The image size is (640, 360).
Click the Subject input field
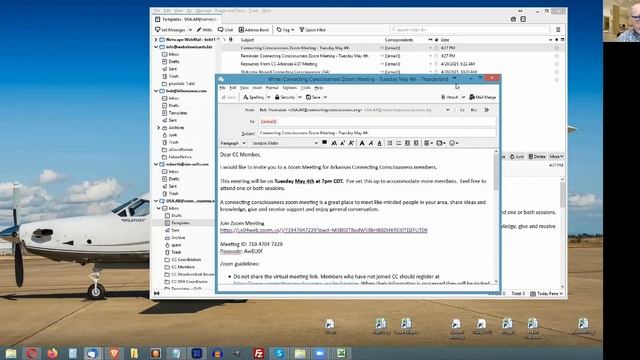pos(377,133)
